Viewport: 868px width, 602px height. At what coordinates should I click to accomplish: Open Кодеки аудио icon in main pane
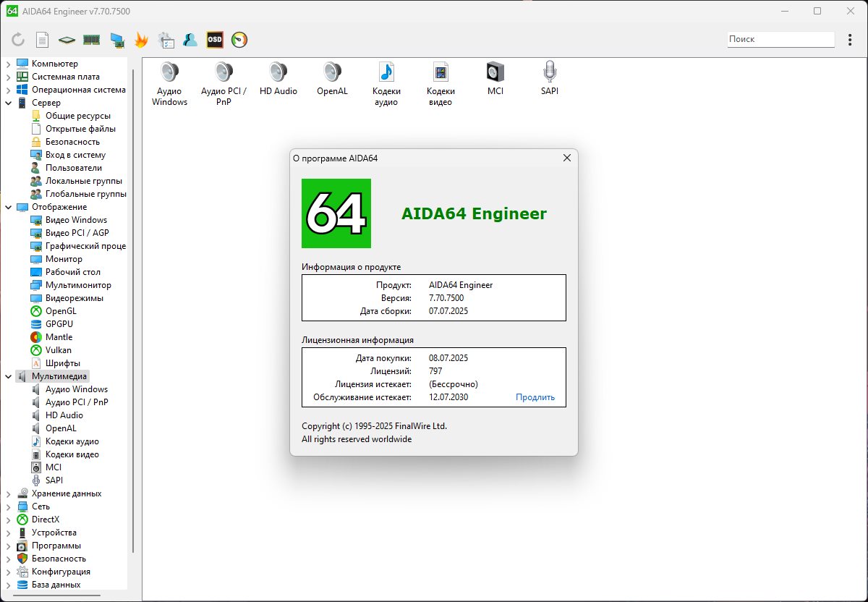(x=386, y=84)
